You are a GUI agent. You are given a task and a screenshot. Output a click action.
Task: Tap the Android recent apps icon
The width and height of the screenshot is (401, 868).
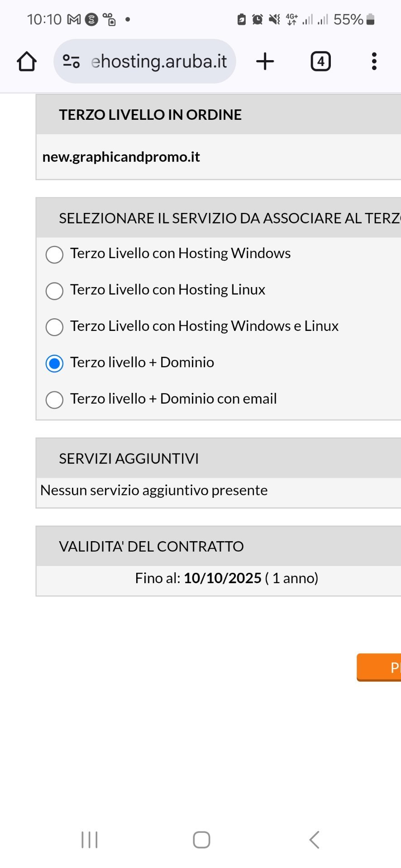(90, 840)
